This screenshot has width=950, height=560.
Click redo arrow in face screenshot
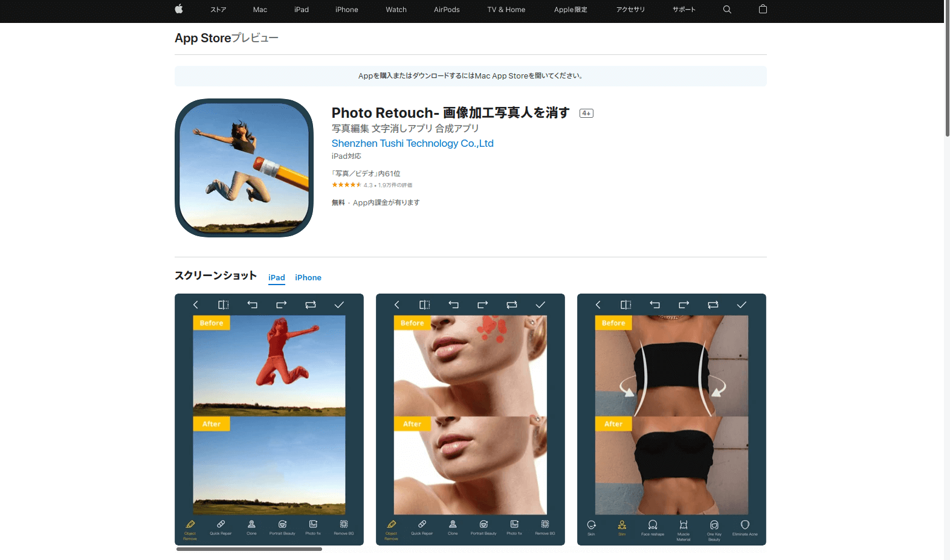coord(483,305)
